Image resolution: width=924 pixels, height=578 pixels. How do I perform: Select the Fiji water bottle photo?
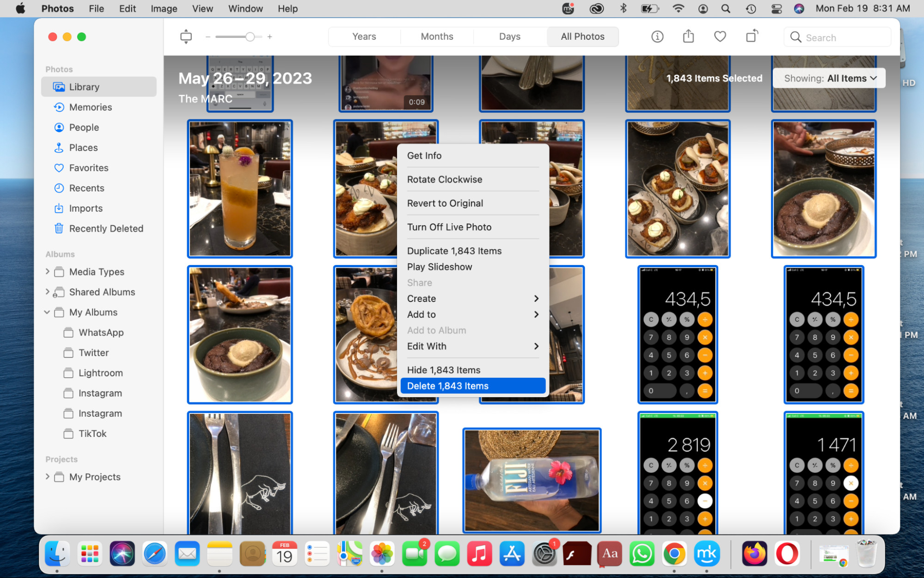tap(532, 480)
